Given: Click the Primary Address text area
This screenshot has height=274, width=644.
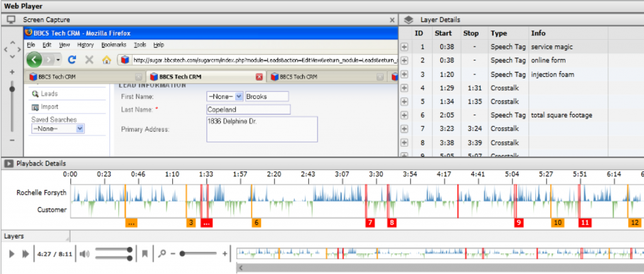Looking at the screenshot, I should click(262, 129).
